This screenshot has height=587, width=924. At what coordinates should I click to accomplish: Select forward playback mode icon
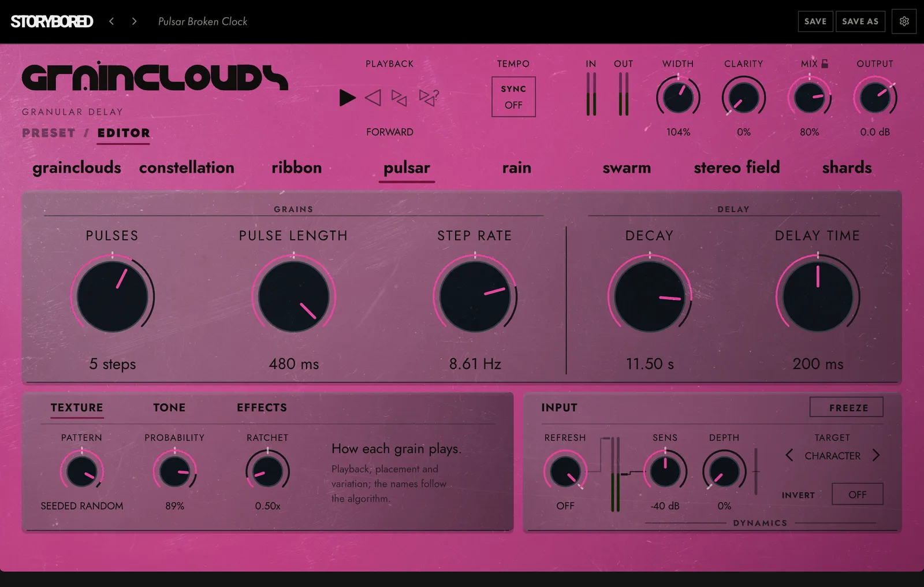coord(347,98)
